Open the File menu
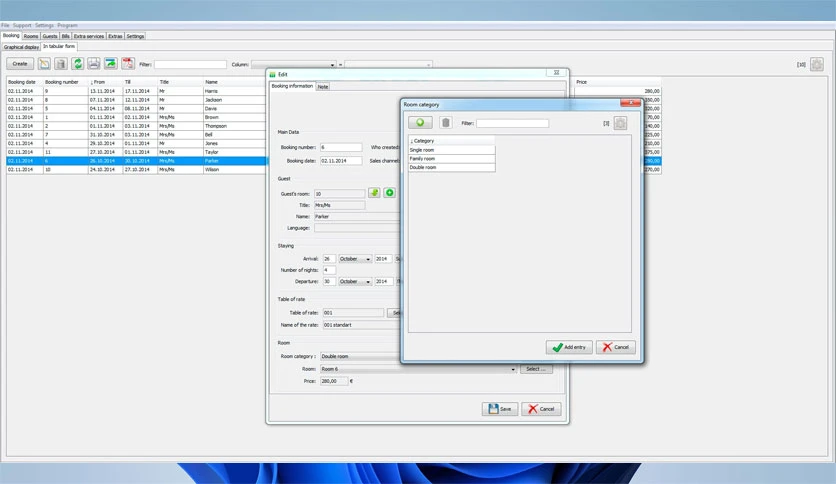This screenshot has width=836, height=484. tap(5, 25)
